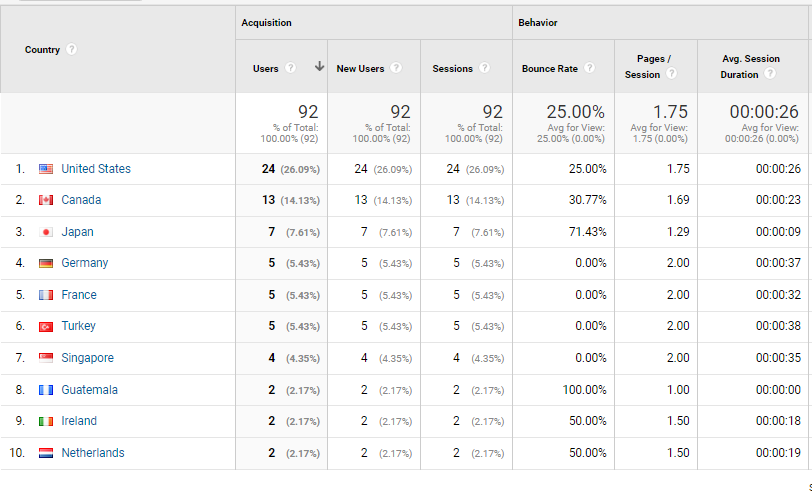Viewport: 812px width, 494px height.
Task: Open the Singapore country link
Action: [88, 358]
